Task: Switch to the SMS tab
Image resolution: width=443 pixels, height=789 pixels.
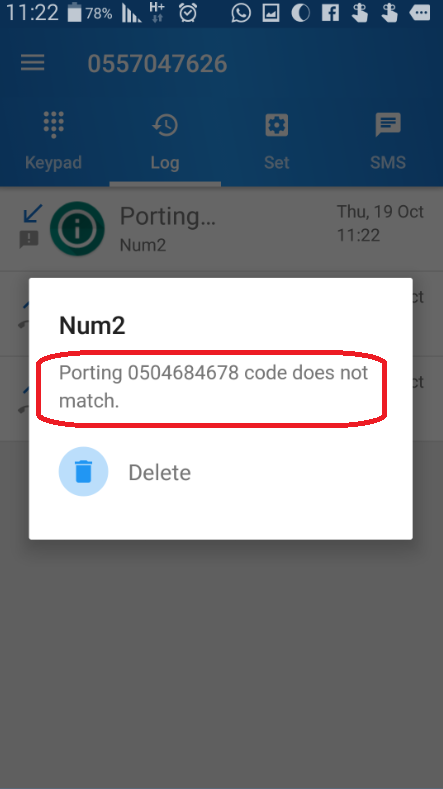Action: coord(388,141)
